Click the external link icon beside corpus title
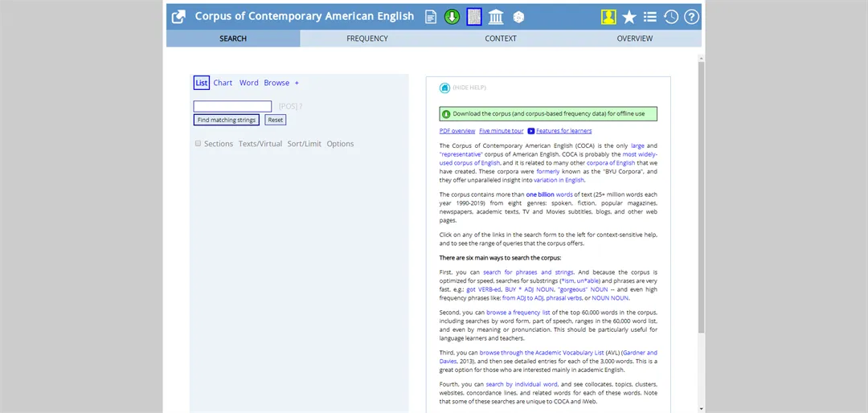Viewport: 868px width, 413px height. [x=178, y=17]
